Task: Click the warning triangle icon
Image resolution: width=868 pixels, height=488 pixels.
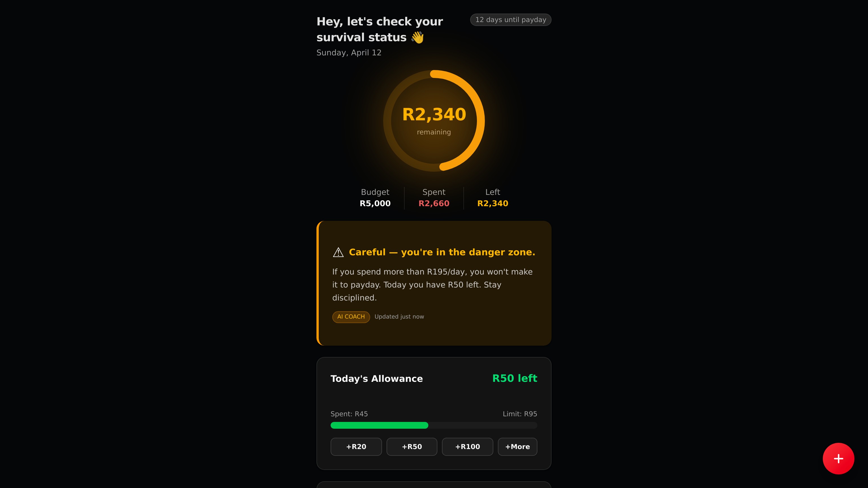Action: 338,252
